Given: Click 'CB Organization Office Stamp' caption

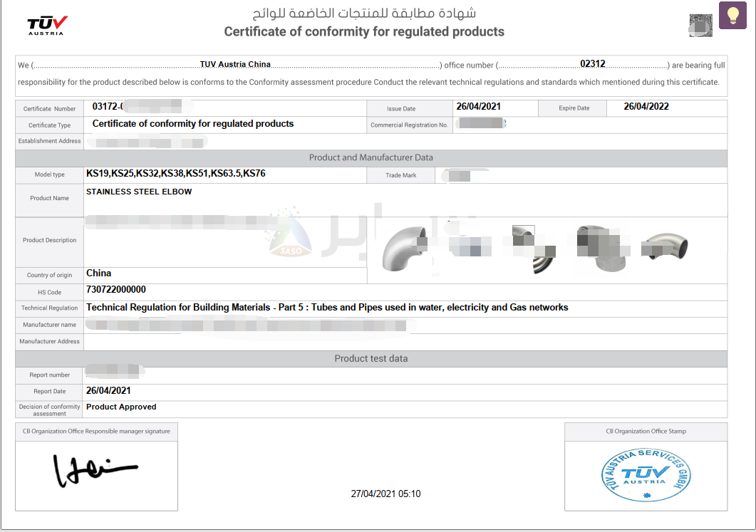Looking at the screenshot, I should (x=646, y=432).
